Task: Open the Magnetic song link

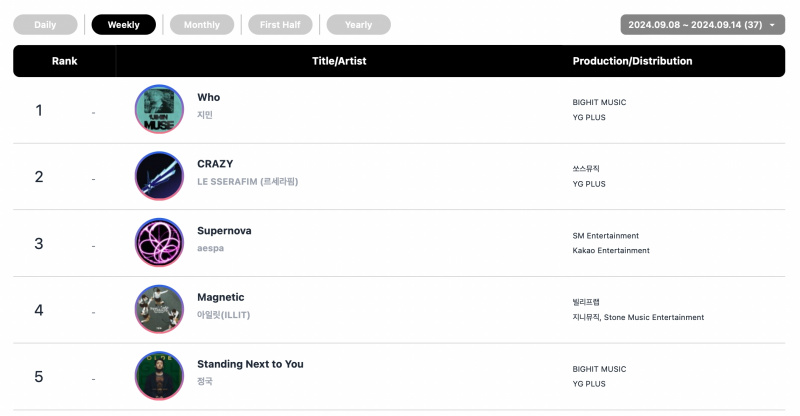Action: (x=220, y=297)
